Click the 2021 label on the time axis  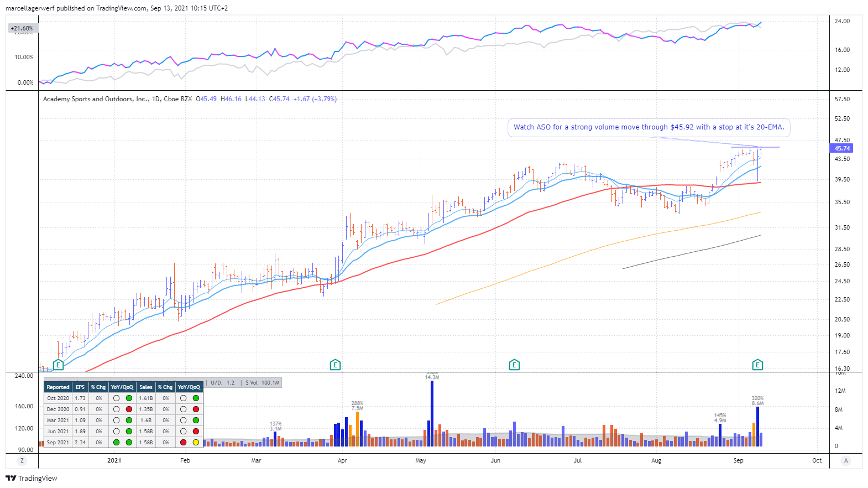tap(114, 460)
